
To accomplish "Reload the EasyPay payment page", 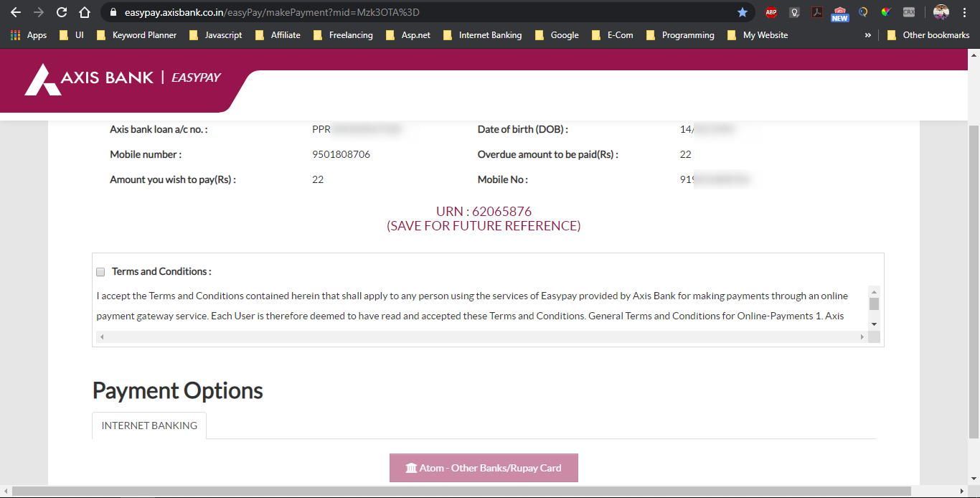I will (x=62, y=11).
